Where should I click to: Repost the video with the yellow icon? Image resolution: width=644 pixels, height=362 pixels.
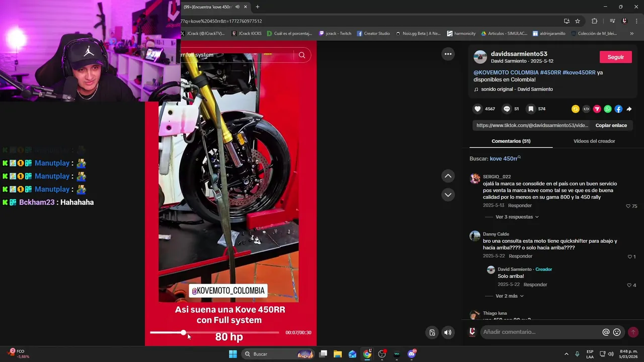[576, 109]
